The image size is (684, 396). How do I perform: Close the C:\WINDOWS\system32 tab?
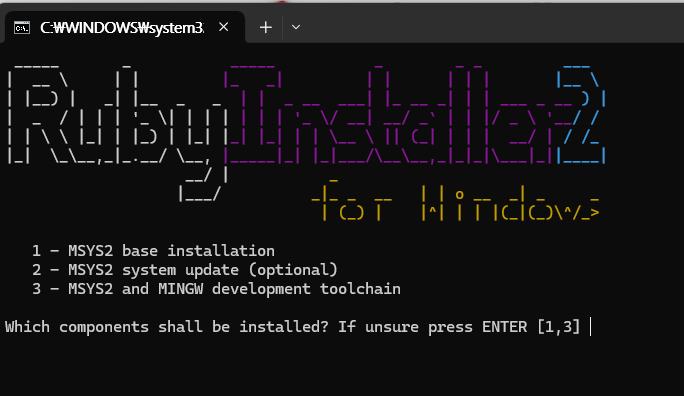pos(223,27)
